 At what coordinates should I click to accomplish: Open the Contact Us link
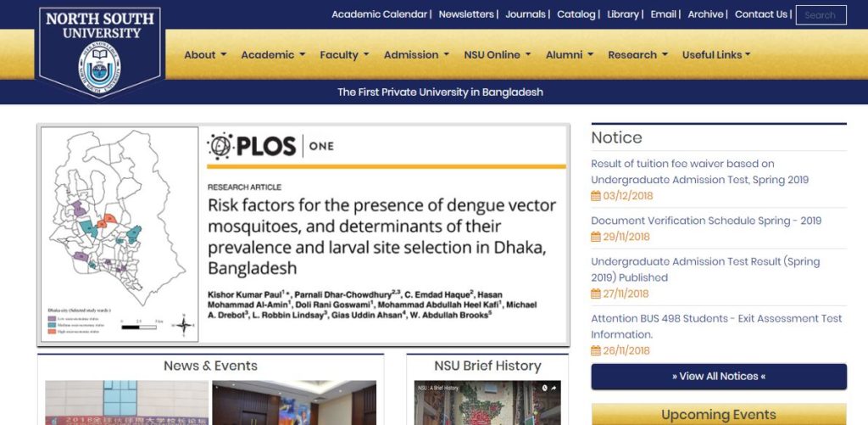[760, 14]
